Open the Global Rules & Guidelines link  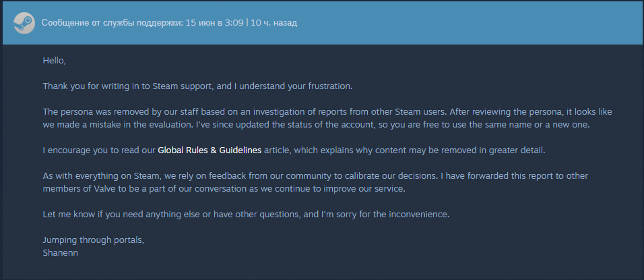210,150
